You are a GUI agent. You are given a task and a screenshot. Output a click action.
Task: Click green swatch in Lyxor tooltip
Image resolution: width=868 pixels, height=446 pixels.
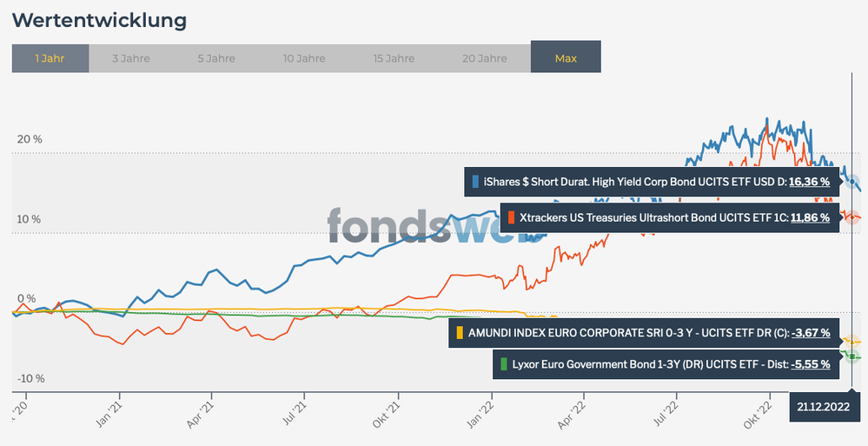point(504,364)
